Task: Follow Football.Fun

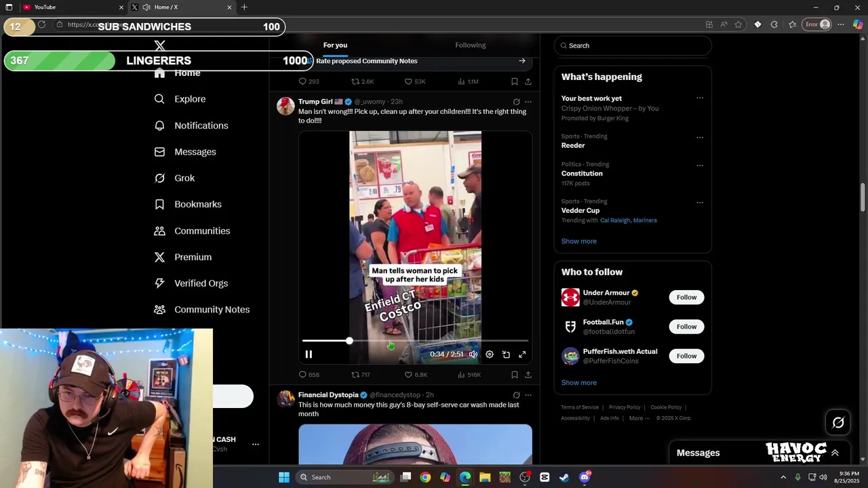Action: click(x=686, y=327)
